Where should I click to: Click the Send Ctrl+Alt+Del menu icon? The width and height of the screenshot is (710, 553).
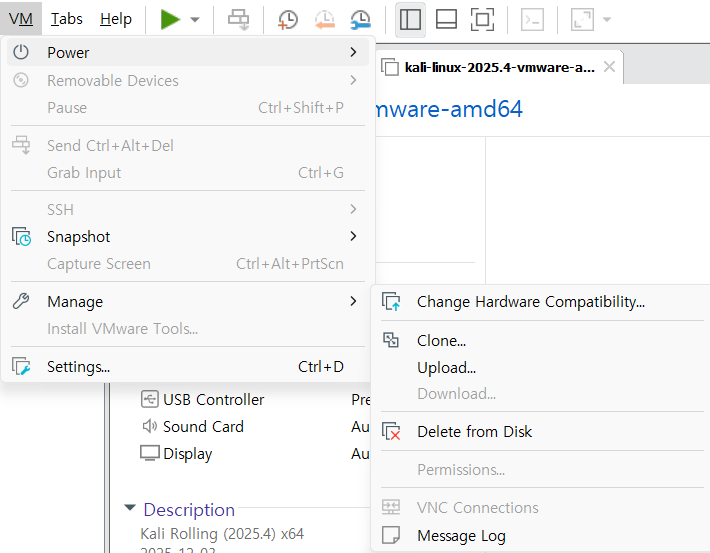click(x=21, y=145)
